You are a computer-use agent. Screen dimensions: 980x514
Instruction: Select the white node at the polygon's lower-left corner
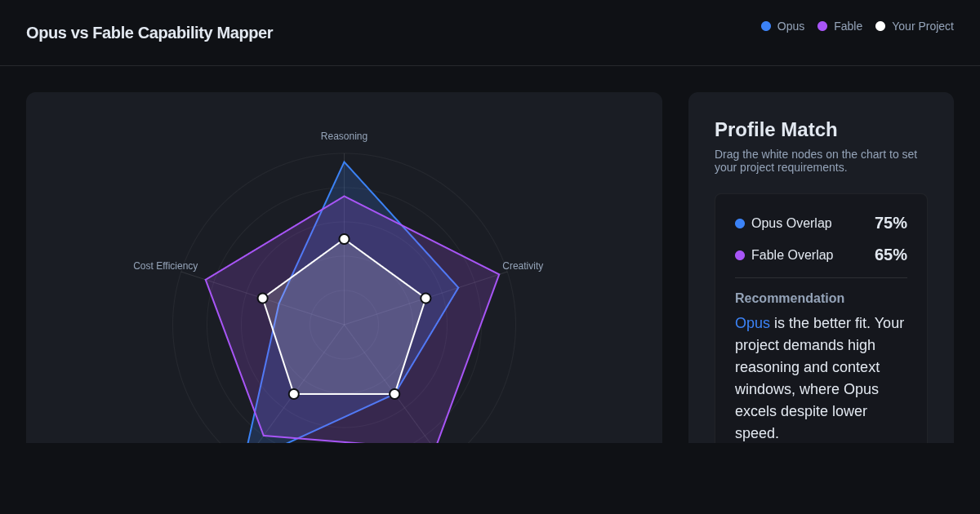tap(294, 394)
